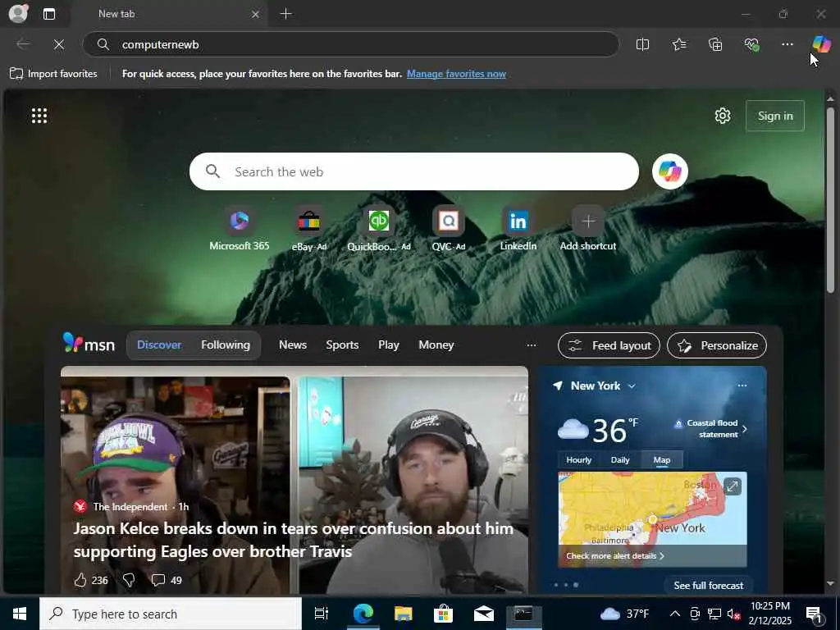840x630 pixels.
Task: Open page settings gear icon
Action: [x=723, y=116]
